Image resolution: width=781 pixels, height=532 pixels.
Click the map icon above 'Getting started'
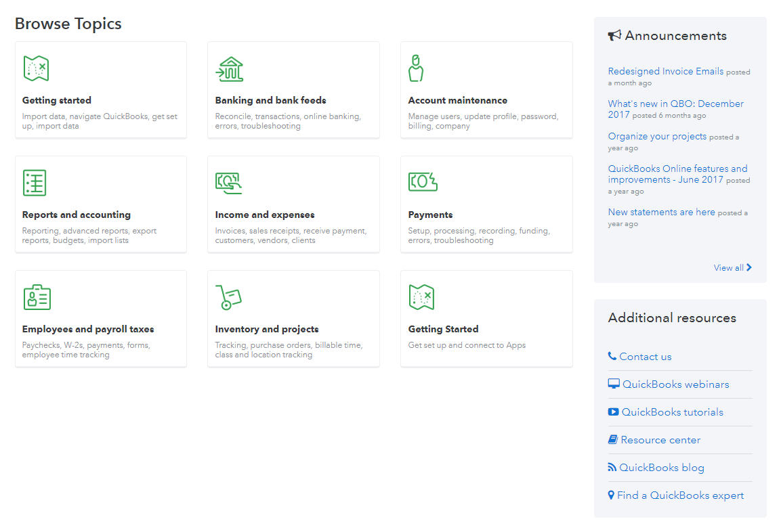[x=36, y=68]
